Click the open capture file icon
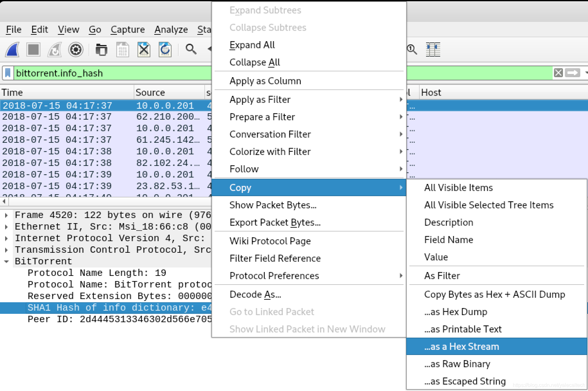 click(101, 50)
